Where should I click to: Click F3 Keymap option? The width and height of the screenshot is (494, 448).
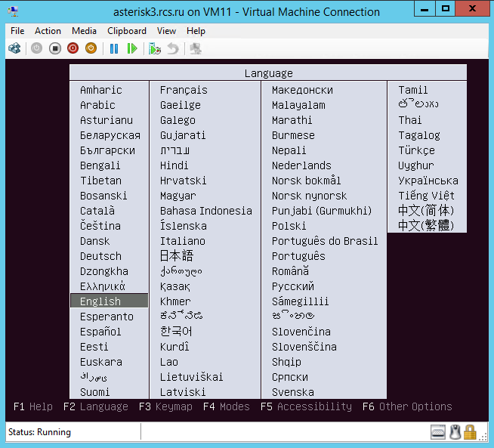(x=165, y=406)
